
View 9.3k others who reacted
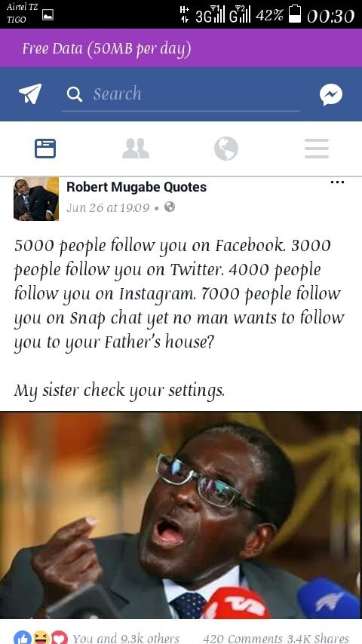click(126, 638)
